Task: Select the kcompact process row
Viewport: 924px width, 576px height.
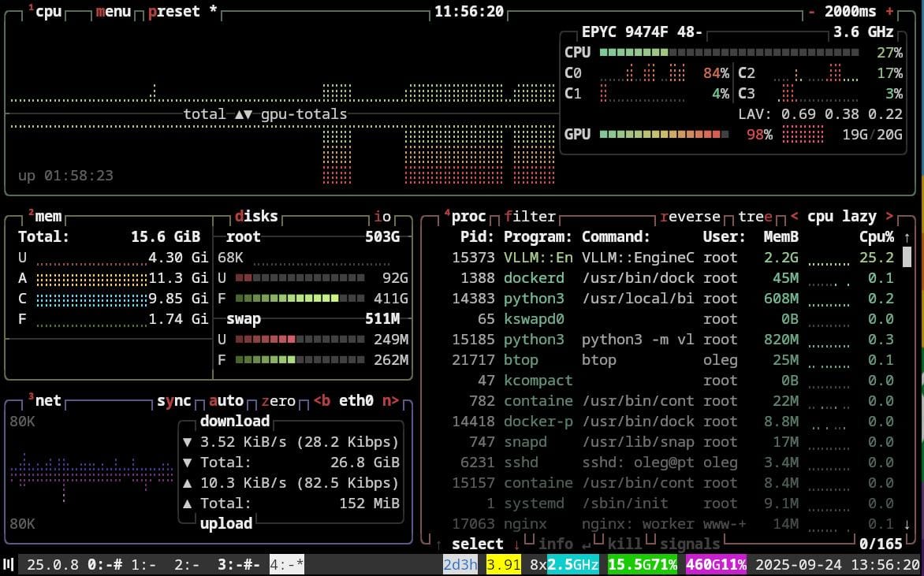Action: (x=673, y=381)
